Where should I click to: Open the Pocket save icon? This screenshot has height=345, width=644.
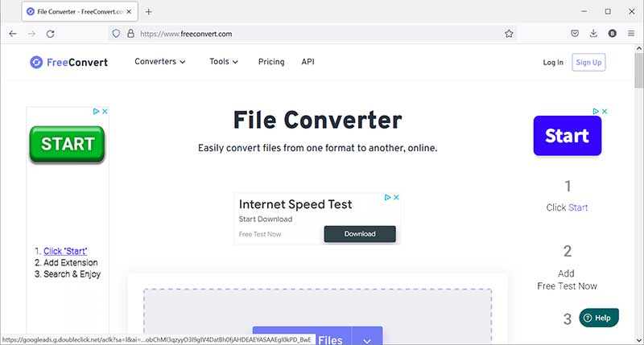[x=575, y=34]
